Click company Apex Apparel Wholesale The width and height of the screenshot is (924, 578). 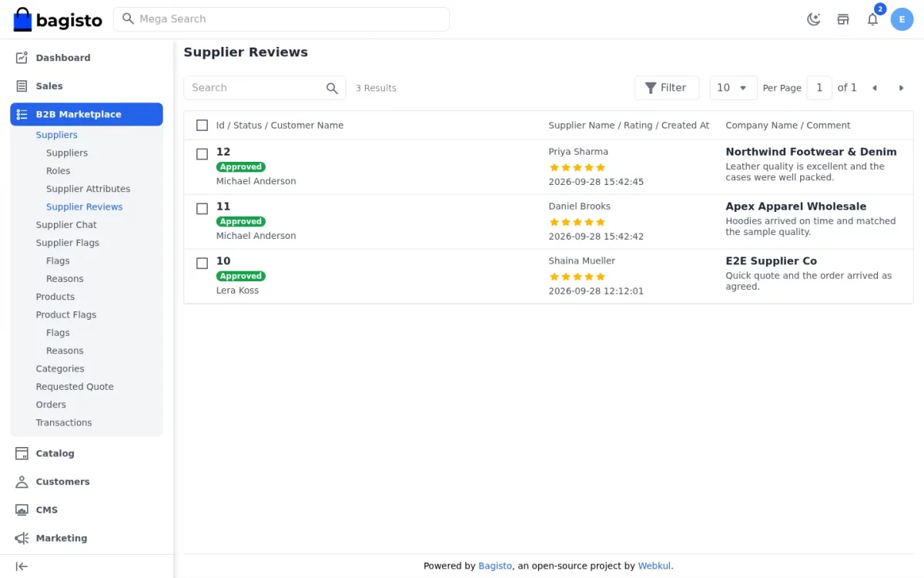(795, 207)
